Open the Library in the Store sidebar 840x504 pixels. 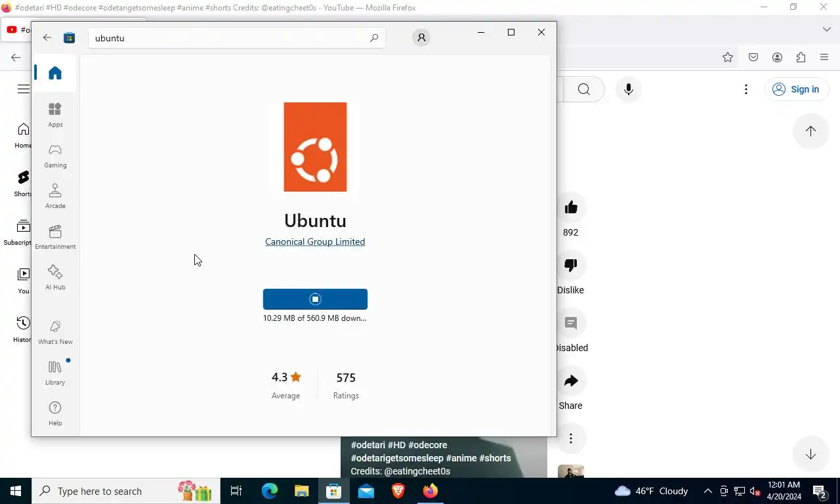[55, 373]
